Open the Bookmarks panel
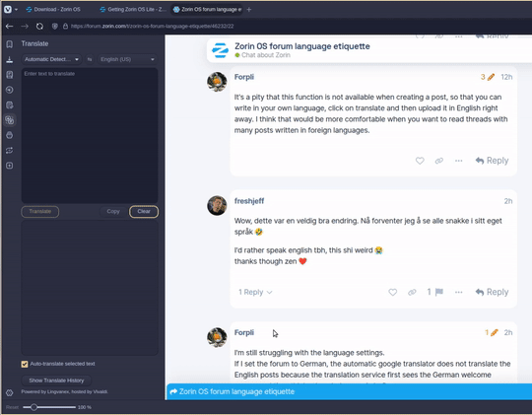Image resolution: width=532 pixels, height=415 pixels. [10, 44]
